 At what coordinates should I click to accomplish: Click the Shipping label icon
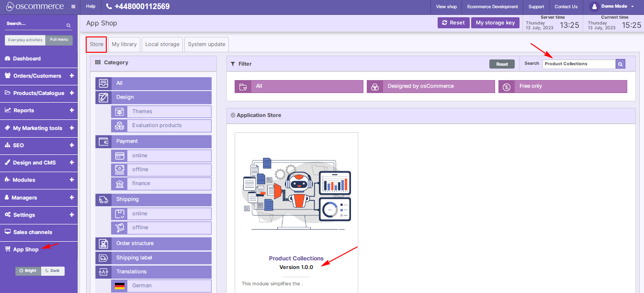[103, 258]
